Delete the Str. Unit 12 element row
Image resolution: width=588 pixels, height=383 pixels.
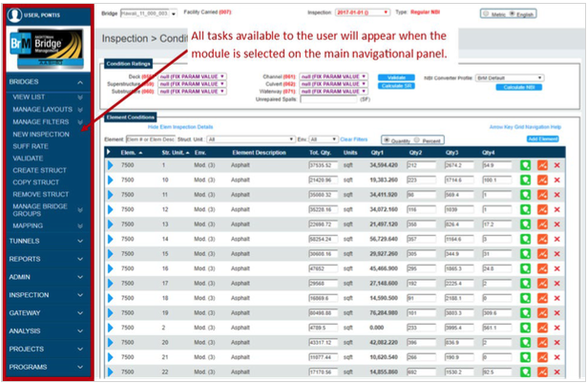click(557, 210)
